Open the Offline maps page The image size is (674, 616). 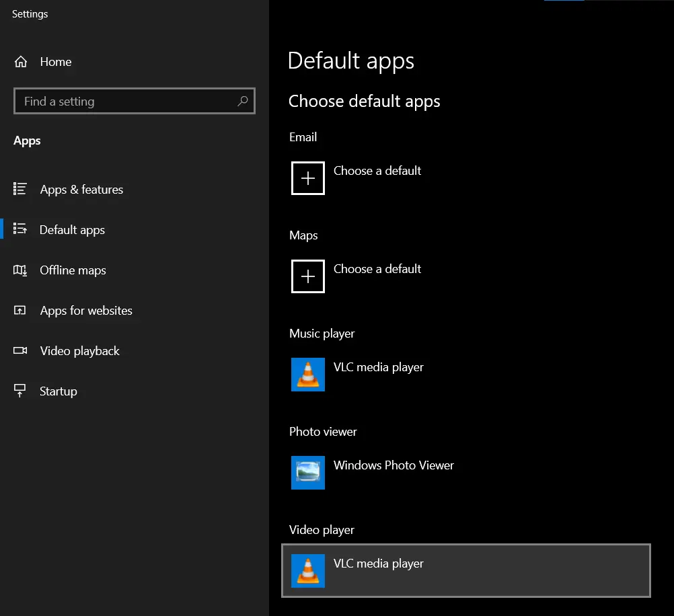[73, 270]
